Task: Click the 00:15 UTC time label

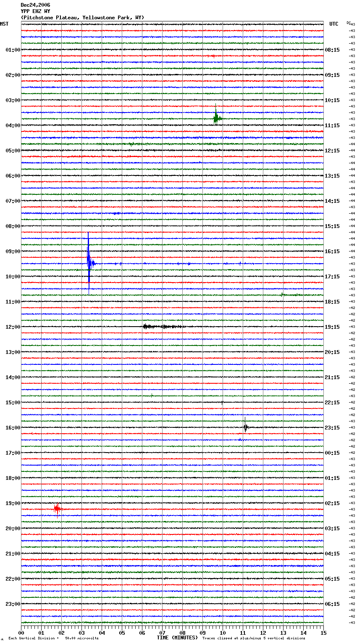Action: 332,453
